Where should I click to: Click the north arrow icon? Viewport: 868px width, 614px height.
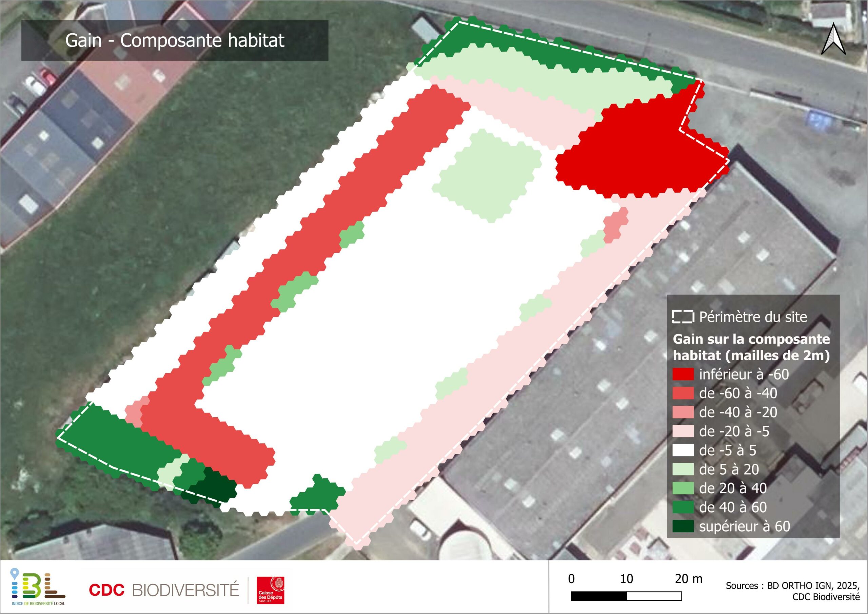coord(833,39)
